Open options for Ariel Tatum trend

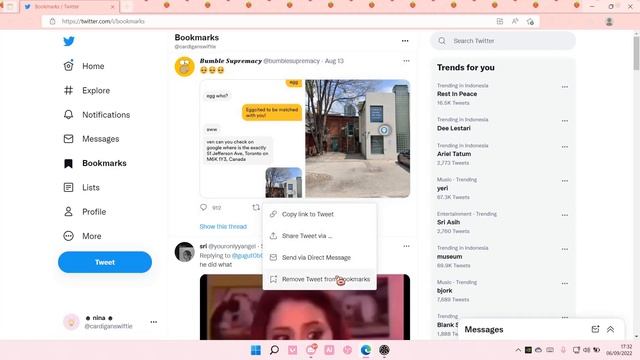564,147
